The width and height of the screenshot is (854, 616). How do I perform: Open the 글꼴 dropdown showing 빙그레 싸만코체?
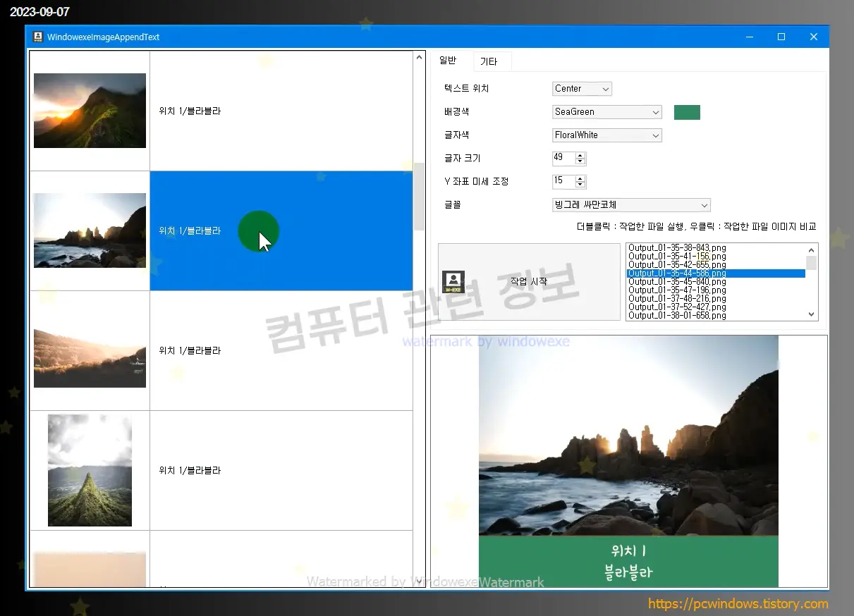(x=631, y=205)
